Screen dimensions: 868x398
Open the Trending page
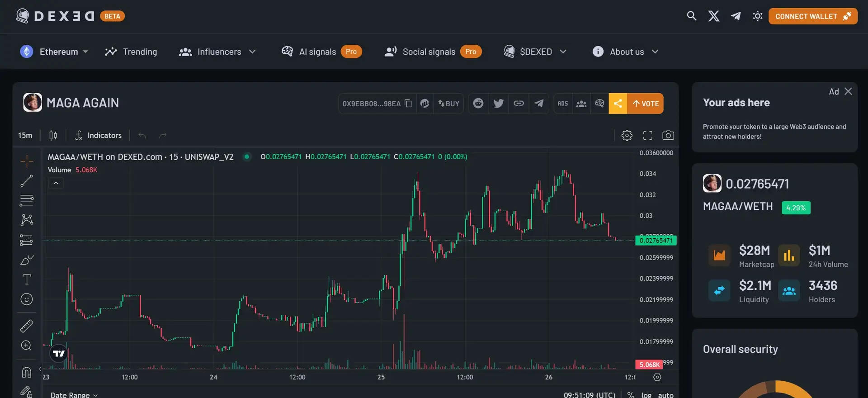coord(131,52)
